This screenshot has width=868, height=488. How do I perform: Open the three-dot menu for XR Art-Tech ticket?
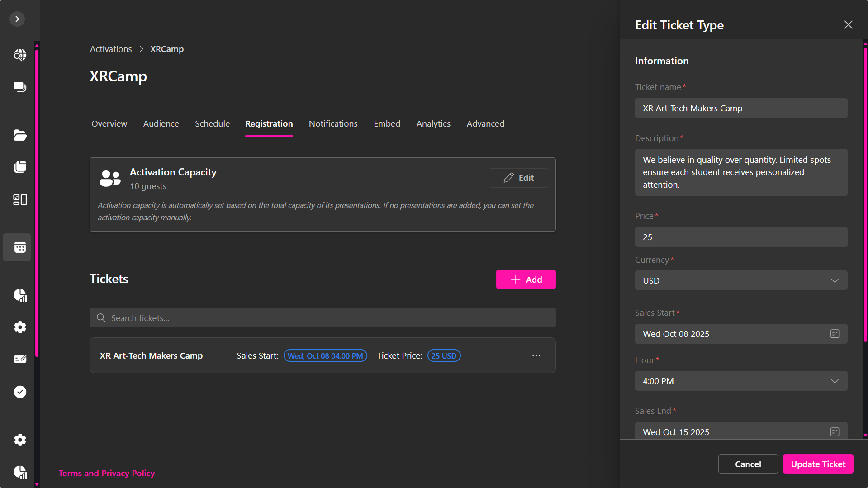(536, 355)
